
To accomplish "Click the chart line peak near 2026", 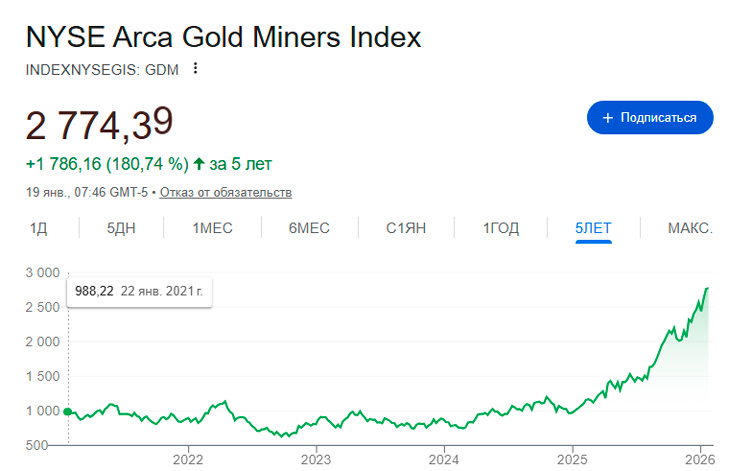I will coord(707,288).
